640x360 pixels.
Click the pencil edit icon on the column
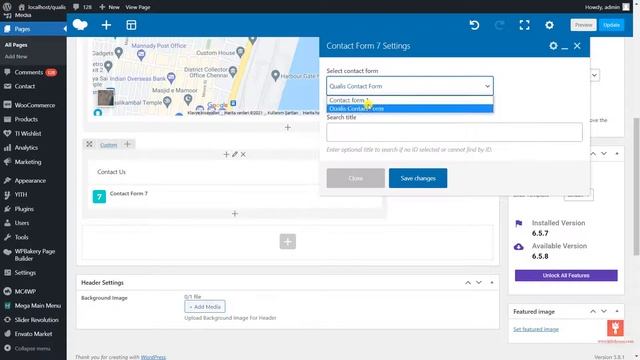(235, 154)
